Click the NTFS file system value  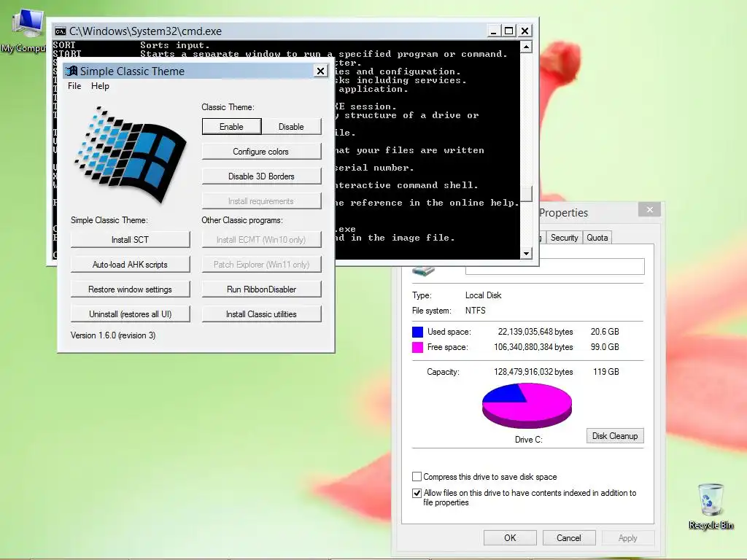(476, 311)
